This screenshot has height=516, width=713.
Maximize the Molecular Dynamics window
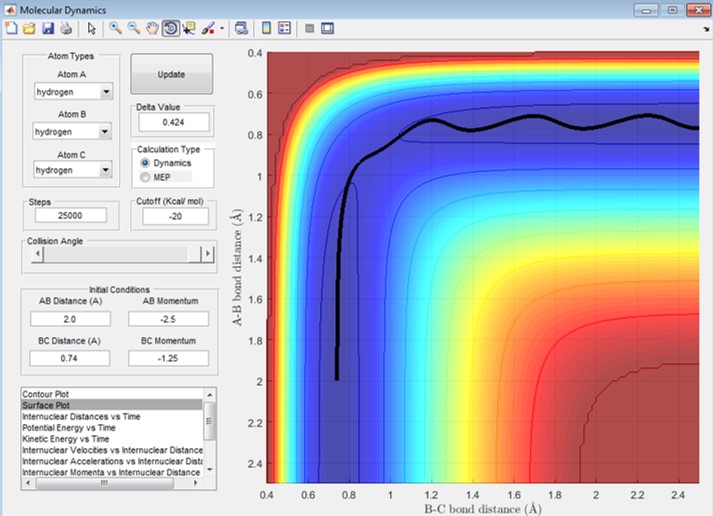pyautogui.click(x=672, y=10)
